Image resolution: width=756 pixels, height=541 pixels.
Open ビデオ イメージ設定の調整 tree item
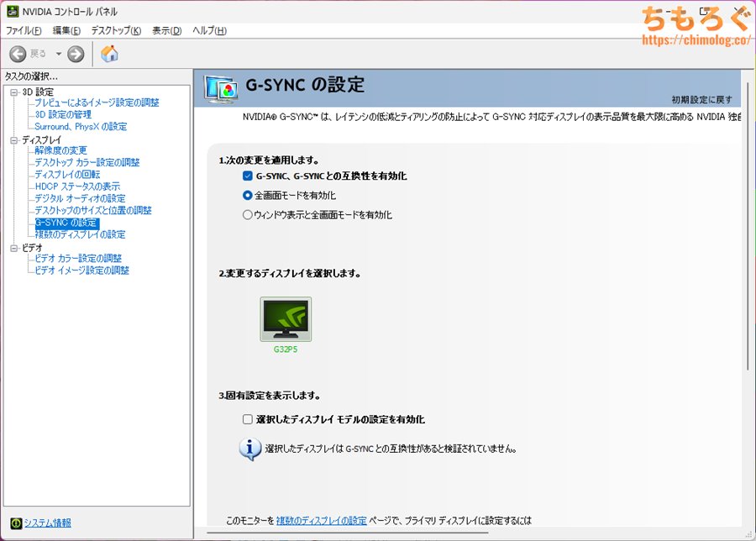[x=82, y=270]
